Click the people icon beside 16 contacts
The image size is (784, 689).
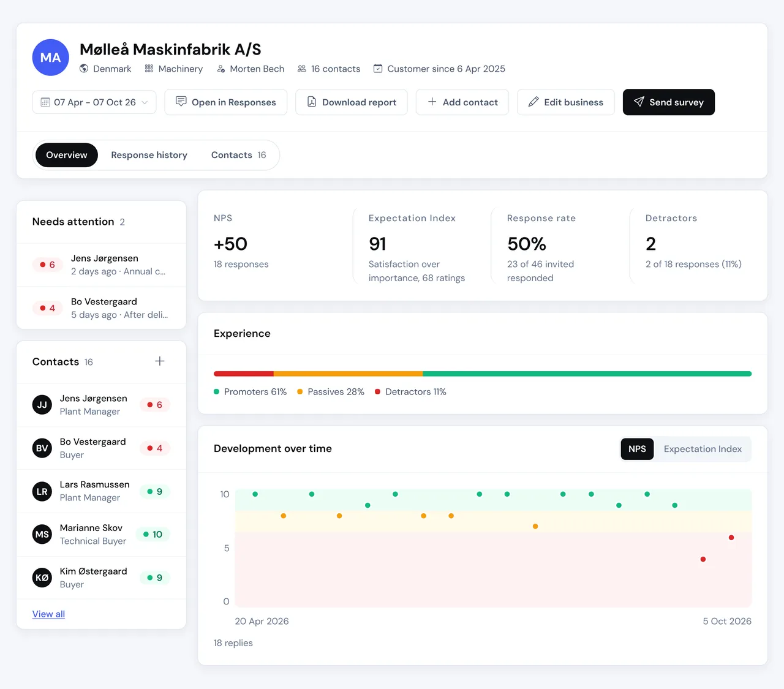pyautogui.click(x=302, y=69)
